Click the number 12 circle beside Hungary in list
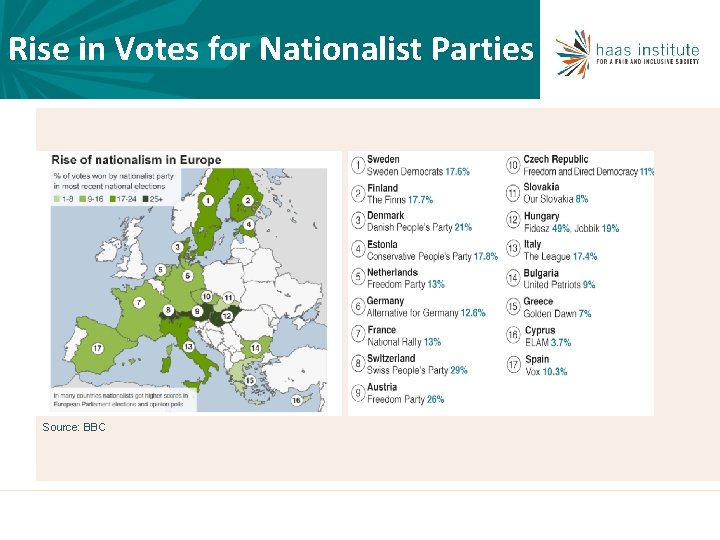This screenshot has height=540, width=720. pyautogui.click(x=512, y=221)
